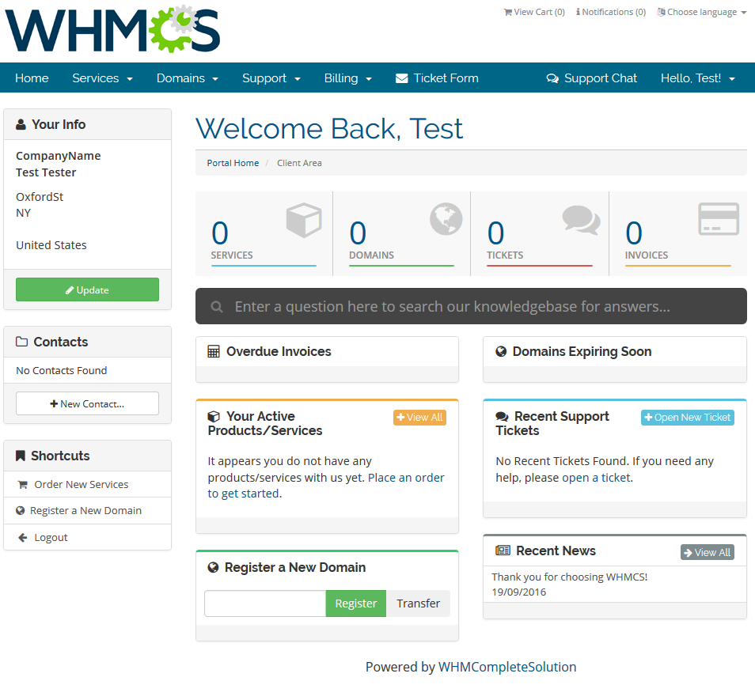Click the speech bubbles icon on Tickets tile
The image size is (755, 700).
[581, 221]
